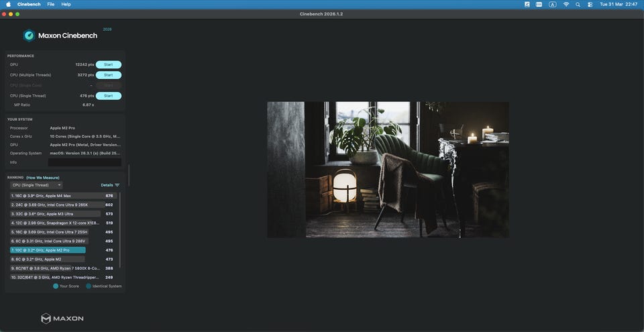Start the GPU benchmark
The height and width of the screenshot is (332, 644).
click(108, 64)
